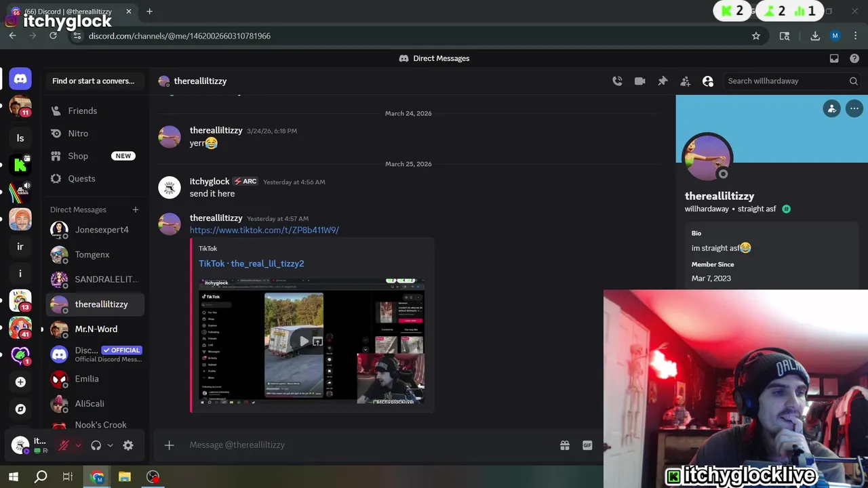Toggle headphone deafen in user panel

[96, 445]
